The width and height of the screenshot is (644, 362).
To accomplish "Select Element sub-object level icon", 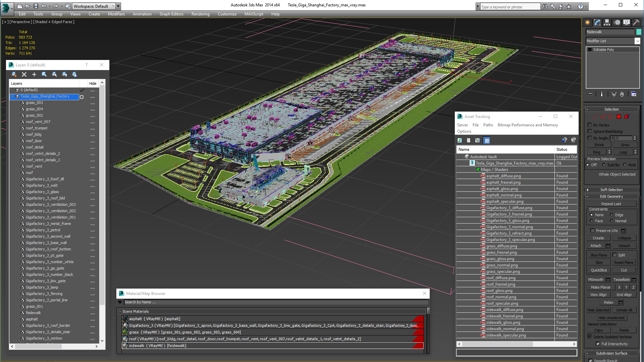I will [627, 117].
